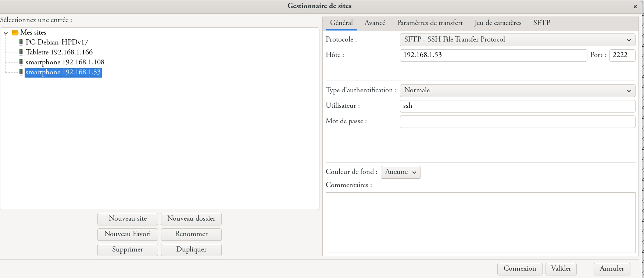This screenshot has width=644, height=278.
Task: Switch to the Avancé tab
Action: coord(375,23)
